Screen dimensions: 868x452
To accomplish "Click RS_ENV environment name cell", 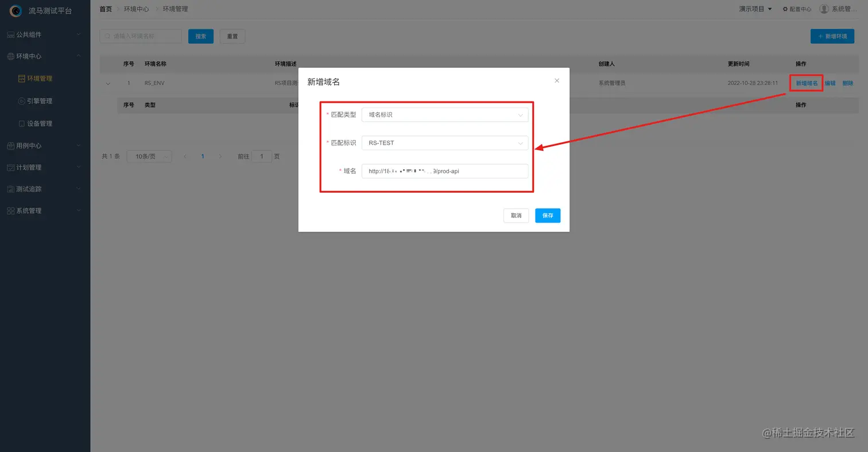I will 154,83.
